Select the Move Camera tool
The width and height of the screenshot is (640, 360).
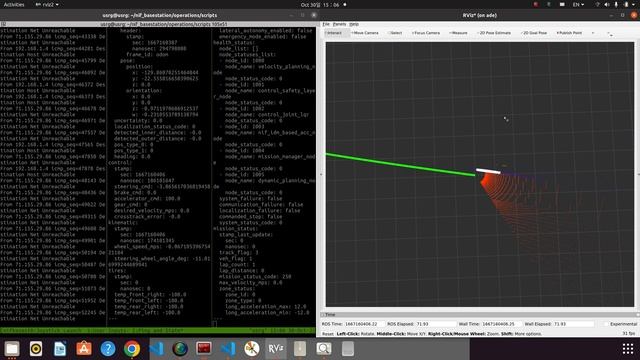coord(365,33)
